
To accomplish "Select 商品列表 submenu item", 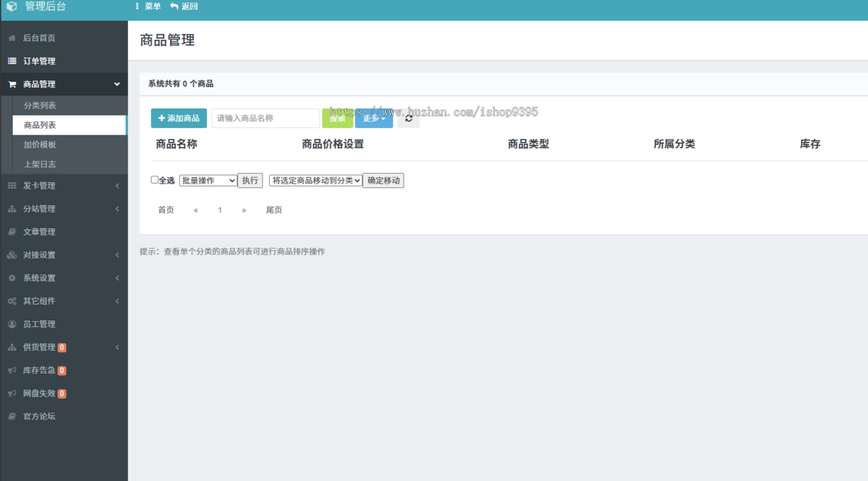I will tap(70, 125).
